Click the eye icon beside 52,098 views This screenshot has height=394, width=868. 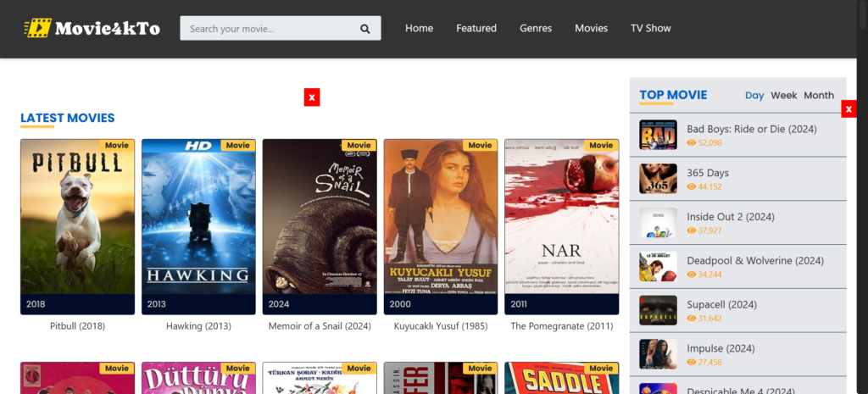[x=691, y=142]
